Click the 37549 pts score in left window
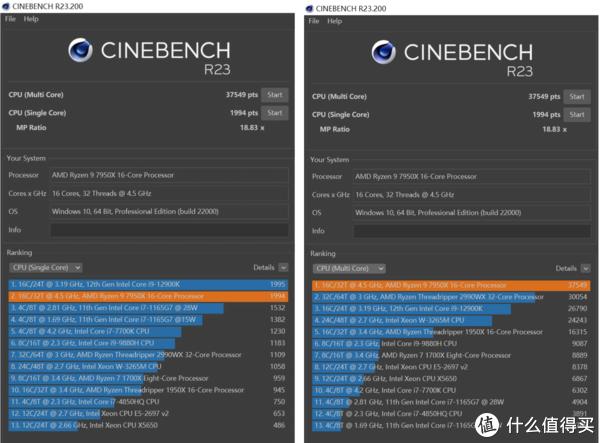The image size is (600, 443). (241, 94)
